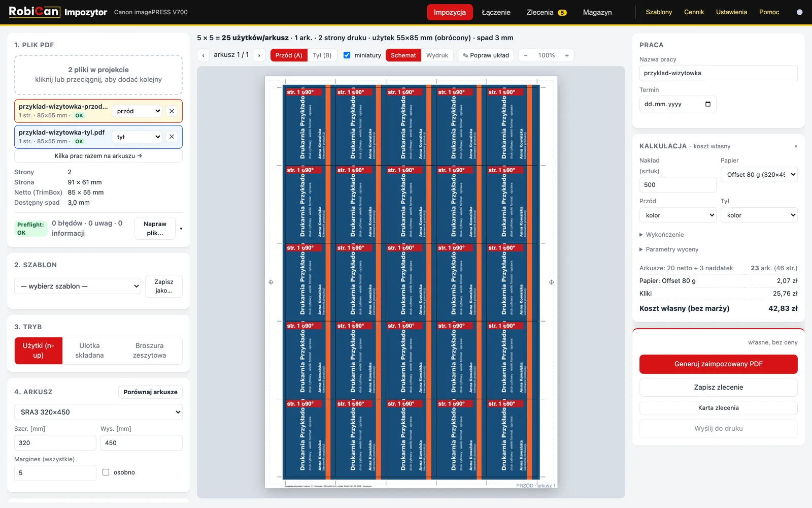Image resolution: width=812 pixels, height=508 pixels.
Task: Select Broszura zeszytowa mode
Action: tap(150, 351)
